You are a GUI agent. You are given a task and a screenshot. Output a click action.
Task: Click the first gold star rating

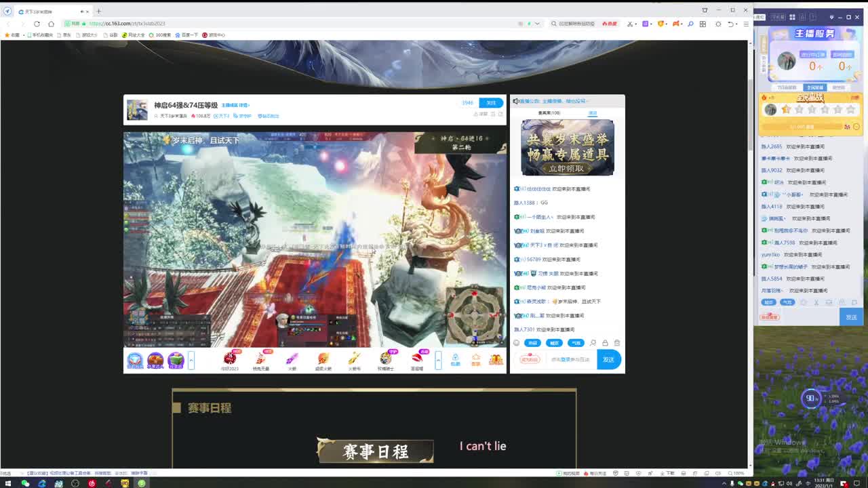[786, 109]
